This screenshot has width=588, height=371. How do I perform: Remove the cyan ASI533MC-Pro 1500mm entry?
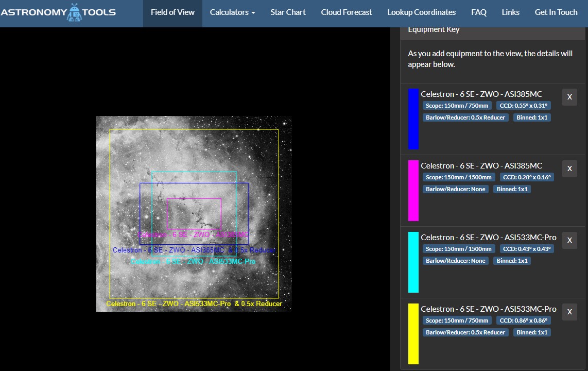click(569, 241)
